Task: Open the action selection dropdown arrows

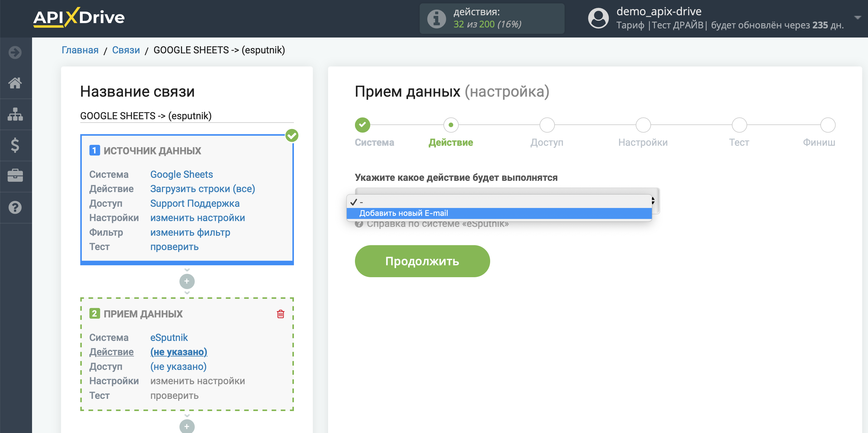Action: pyautogui.click(x=653, y=201)
